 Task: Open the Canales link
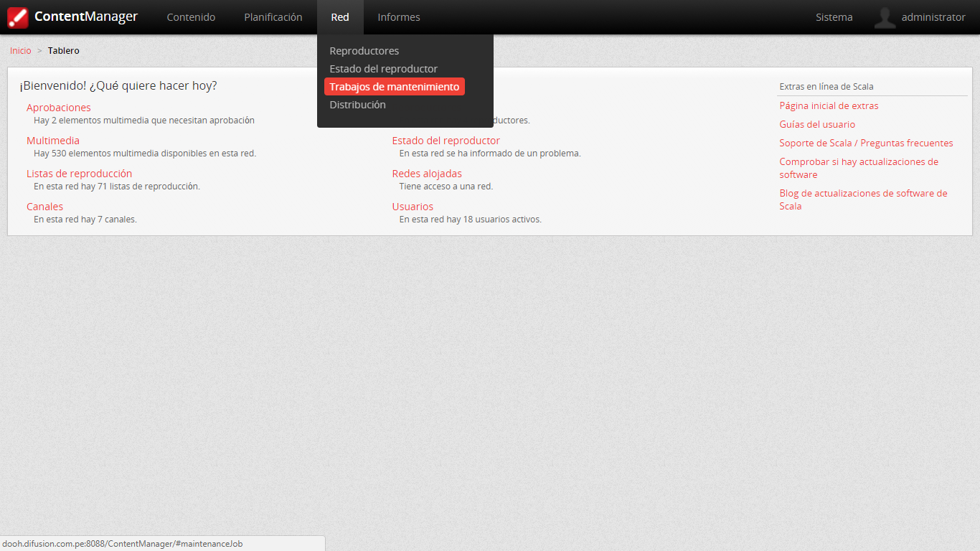click(44, 207)
